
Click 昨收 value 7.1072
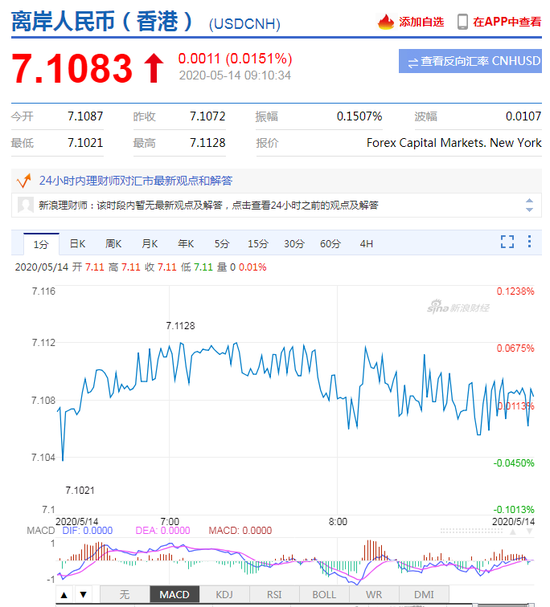pyautogui.click(x=207, y=116)
